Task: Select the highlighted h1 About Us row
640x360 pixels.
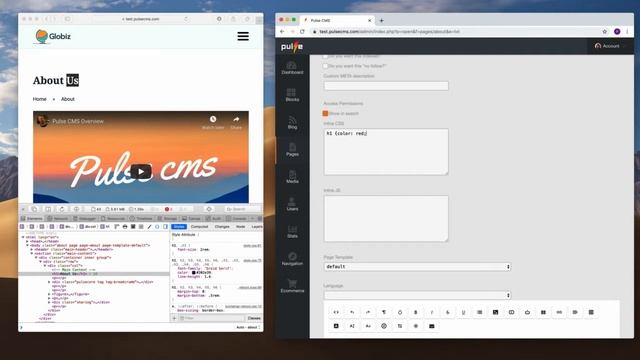Action: (93, 274)
